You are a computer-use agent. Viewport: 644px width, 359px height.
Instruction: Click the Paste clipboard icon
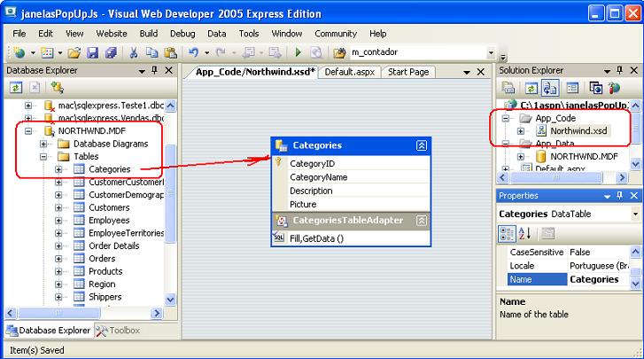point(170,52)
